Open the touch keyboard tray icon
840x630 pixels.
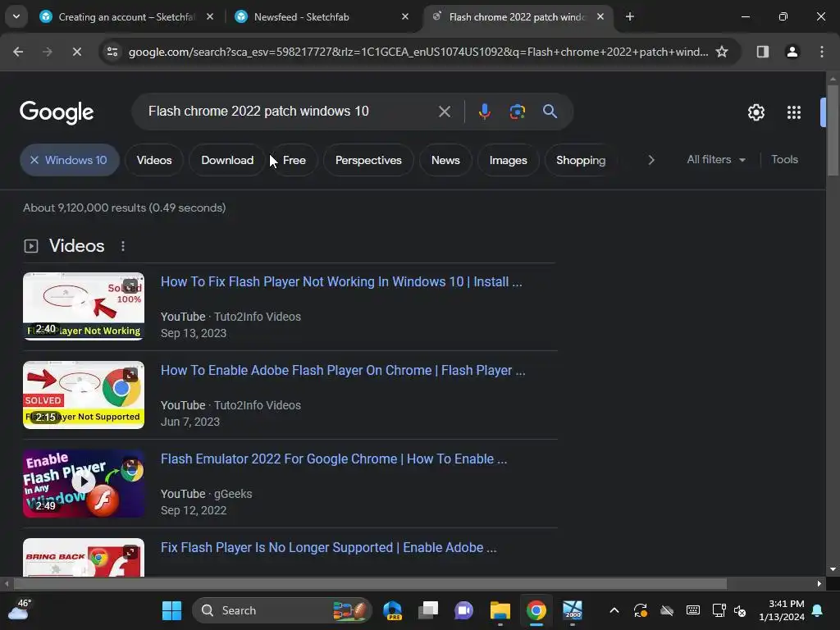coord(693,610)
